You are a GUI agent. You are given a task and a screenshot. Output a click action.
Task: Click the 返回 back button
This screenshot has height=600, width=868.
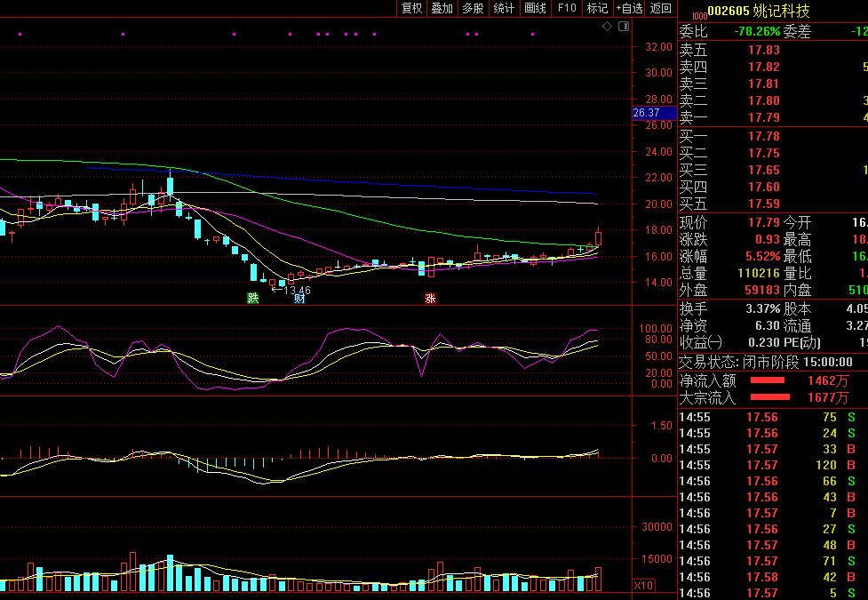coord(660,8)
